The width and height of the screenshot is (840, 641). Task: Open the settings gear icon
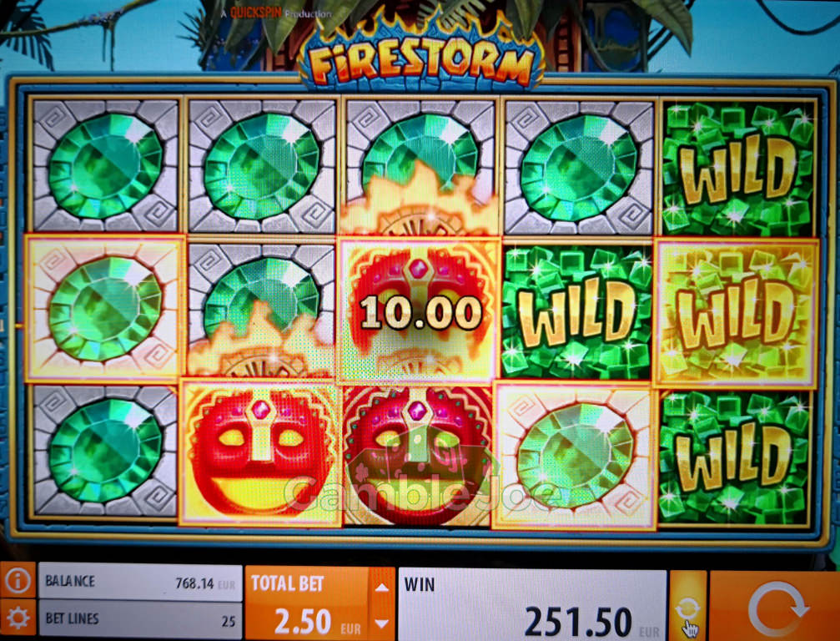coord(18,619)
